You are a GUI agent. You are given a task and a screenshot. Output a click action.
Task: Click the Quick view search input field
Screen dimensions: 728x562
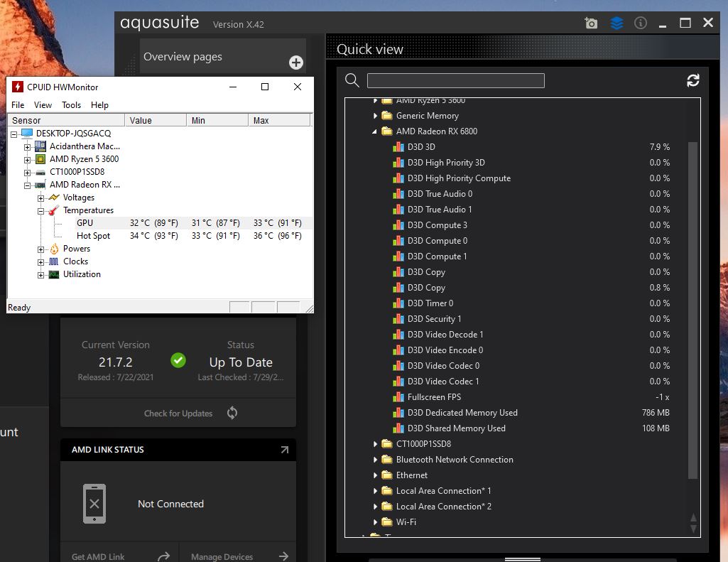(x=455, y=80)
